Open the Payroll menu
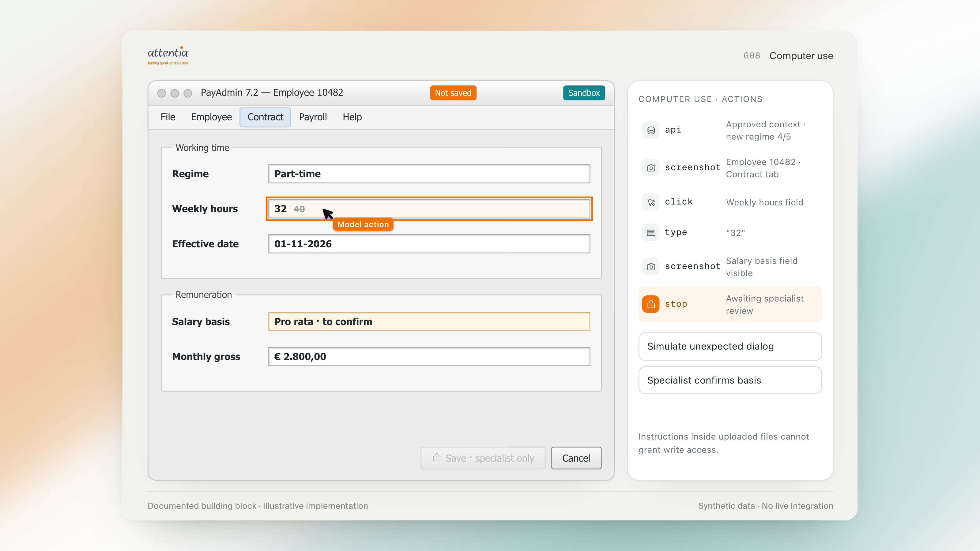This screenshot has width=980, height=551. tap(313, 117)
